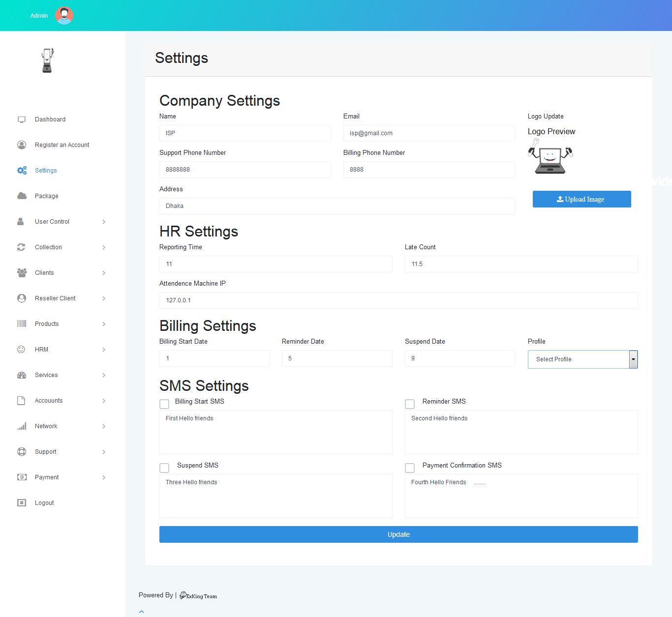Expand the Network submenu chevron

(104, 426)
